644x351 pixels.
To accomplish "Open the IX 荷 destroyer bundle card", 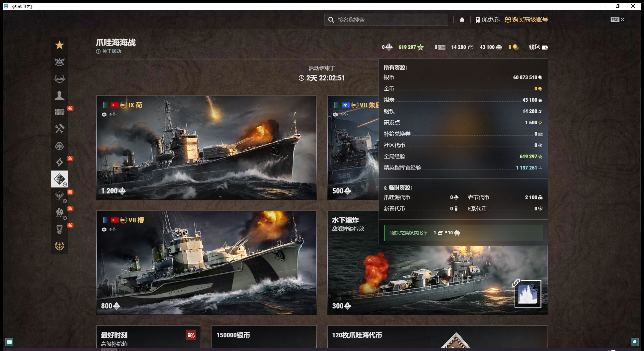I will [x=207, y=148].
